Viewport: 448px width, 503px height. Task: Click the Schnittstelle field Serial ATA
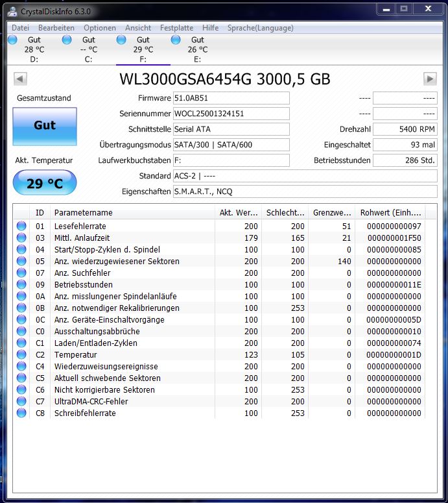coord(231,129)
